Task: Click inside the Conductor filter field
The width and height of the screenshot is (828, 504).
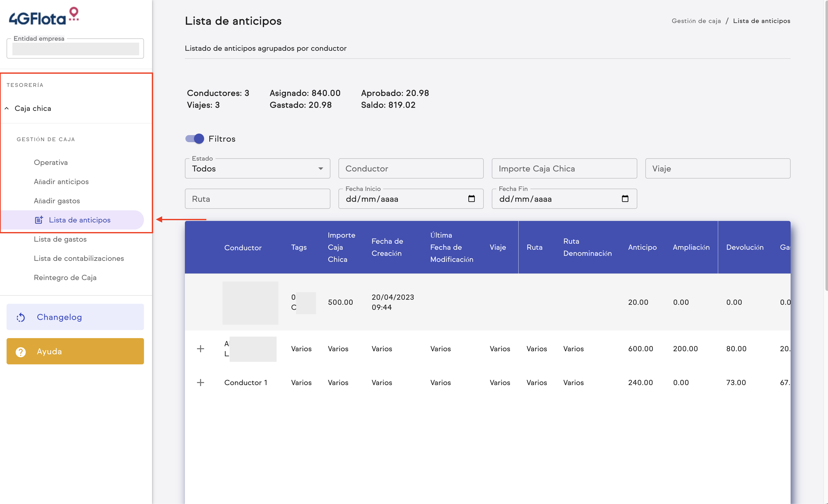Action: point(410,168)
